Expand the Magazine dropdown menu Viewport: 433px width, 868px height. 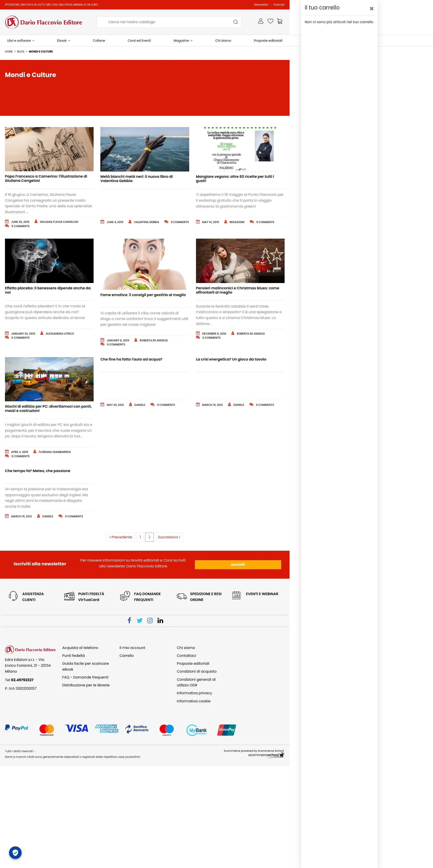click(x=183, y=40)
